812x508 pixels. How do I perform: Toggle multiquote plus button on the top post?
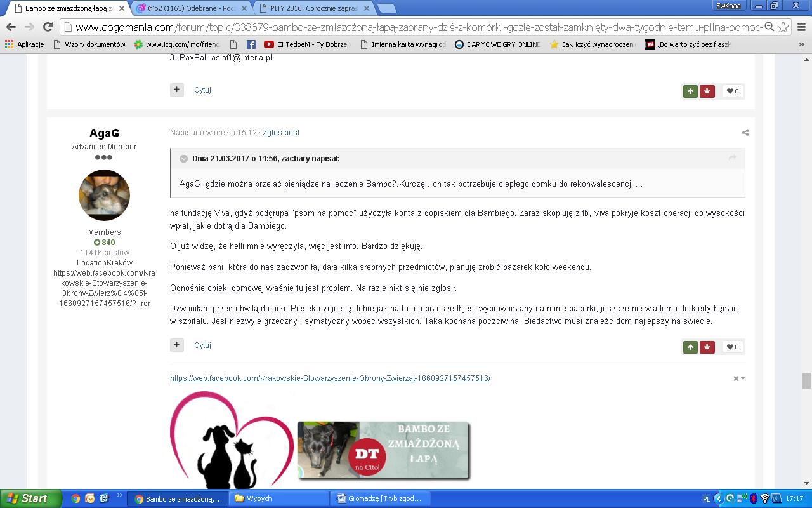point(176,90)
